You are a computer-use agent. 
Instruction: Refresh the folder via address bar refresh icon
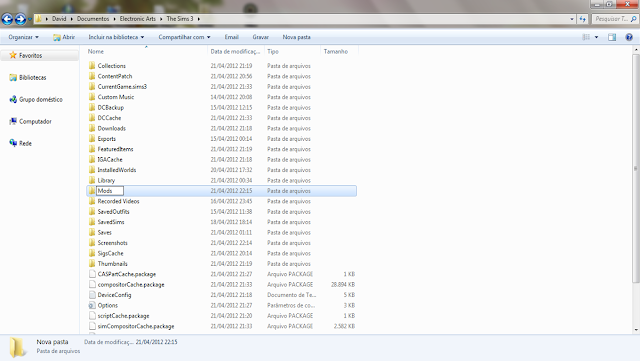tap(582, 19)
